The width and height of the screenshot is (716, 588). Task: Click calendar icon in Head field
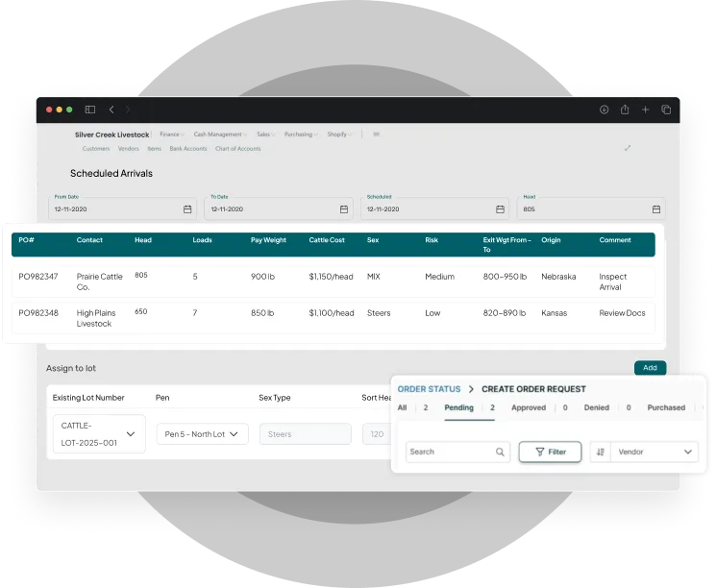coord(656,209)
